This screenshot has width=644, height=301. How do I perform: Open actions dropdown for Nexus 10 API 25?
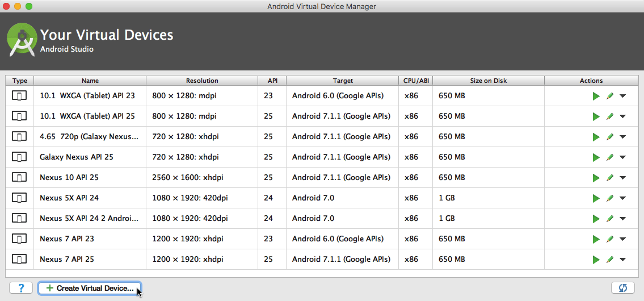[x=623, y=178]
